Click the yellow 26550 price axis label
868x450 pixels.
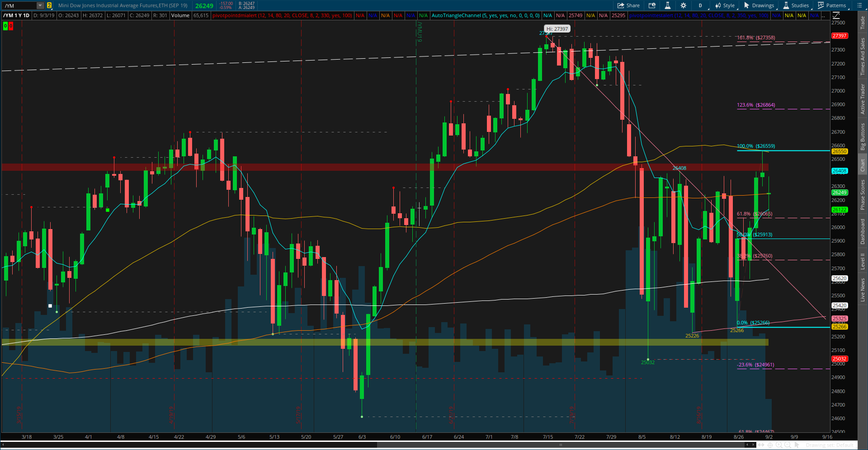coord(840,151)
